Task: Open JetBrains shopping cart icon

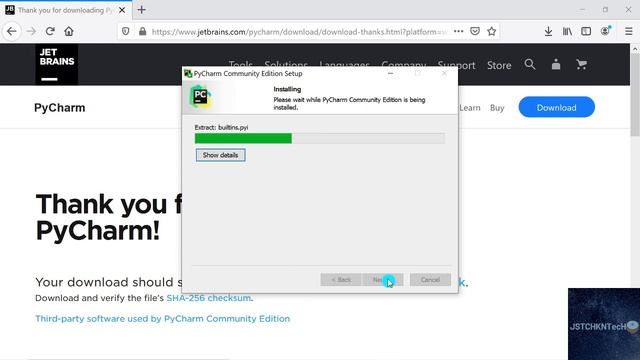Action: (582, 64)
